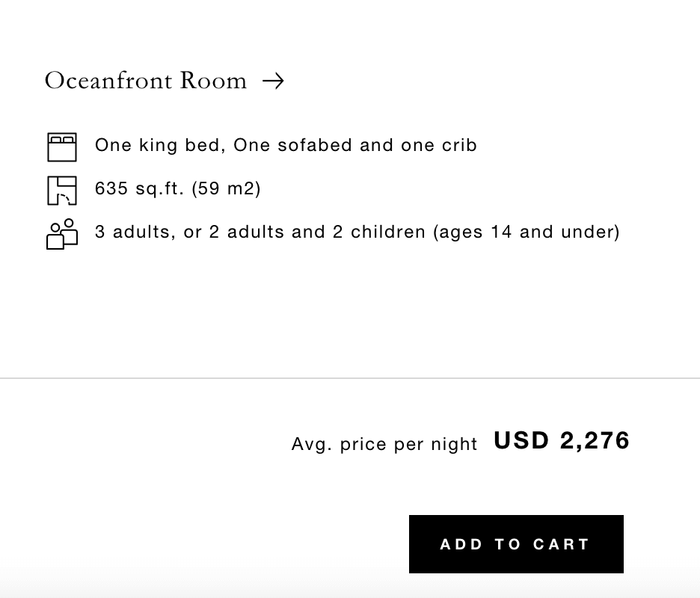The width and height of the screenshot is (700, 598).
Task: Click the guests occupancy icon
Action: pos(62,233)
